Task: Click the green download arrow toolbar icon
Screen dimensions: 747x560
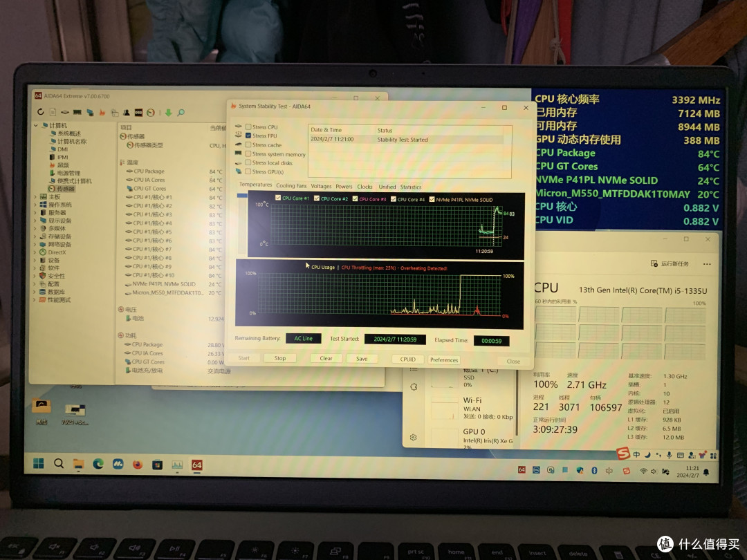Action: [x=168, y=112]
